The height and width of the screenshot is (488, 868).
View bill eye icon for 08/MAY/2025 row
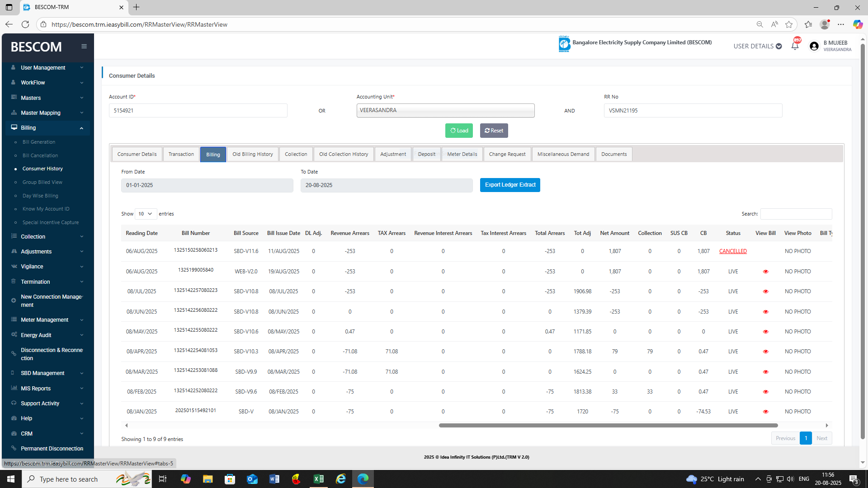(765, 332)
